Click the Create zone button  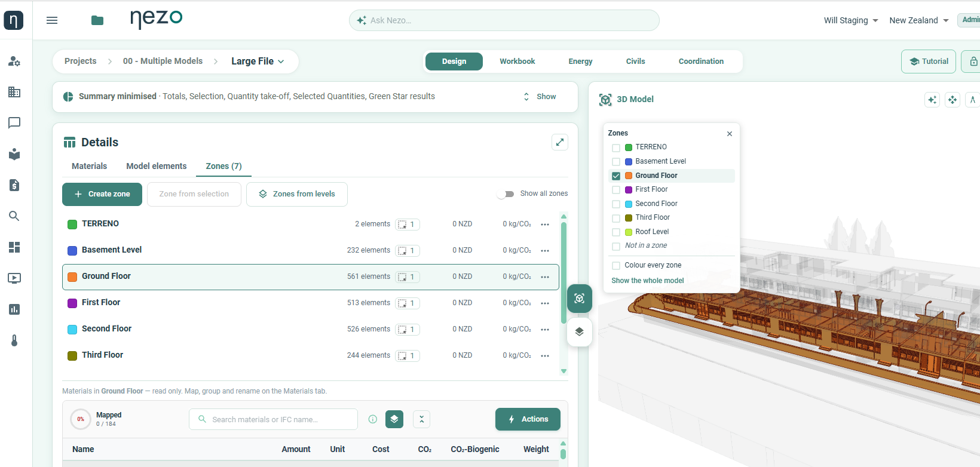[x=102, y=194]
